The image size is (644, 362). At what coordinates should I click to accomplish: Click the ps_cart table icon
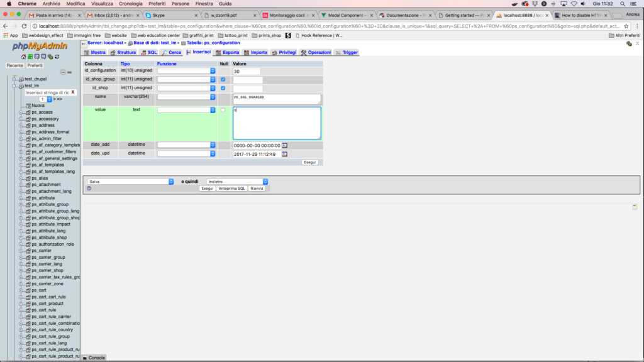coord(28,290)
